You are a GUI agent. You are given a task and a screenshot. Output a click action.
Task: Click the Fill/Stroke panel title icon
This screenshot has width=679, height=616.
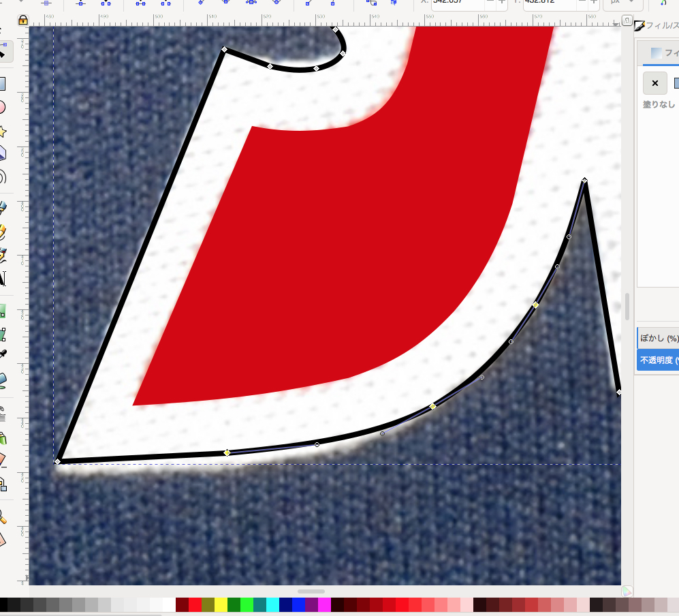coord(639,26)
